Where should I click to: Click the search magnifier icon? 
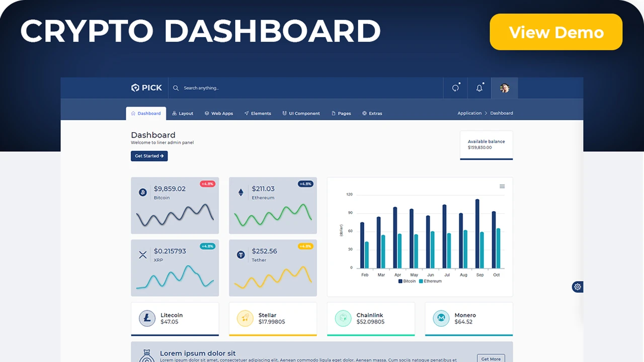[176, 88]
